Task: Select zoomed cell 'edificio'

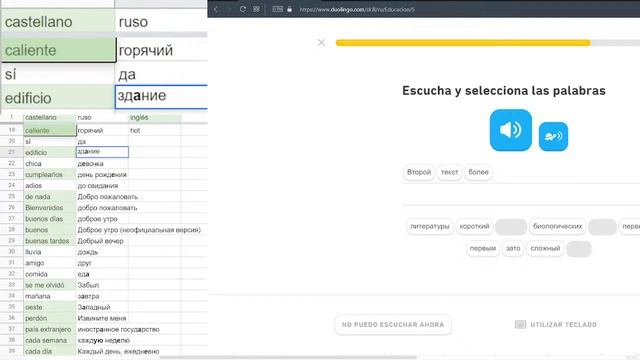Action: tap(58, 98)
